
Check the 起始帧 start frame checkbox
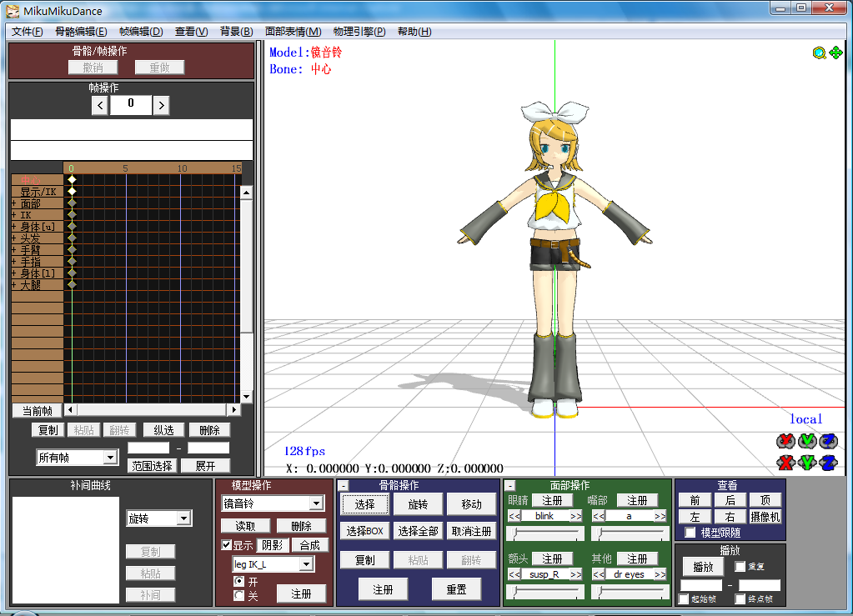pyautogui.click(x=684, y=598)
